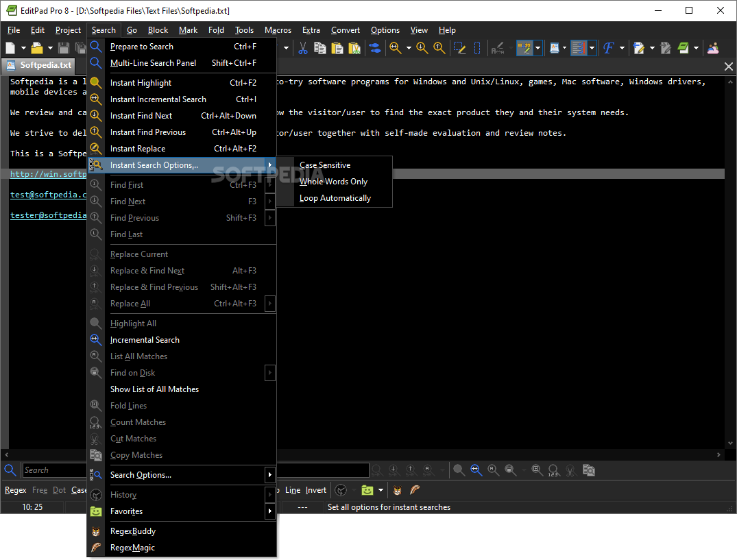Click the RegexBuddy owl icon in the search panel

pyautogui.click(x=398, y=491)
